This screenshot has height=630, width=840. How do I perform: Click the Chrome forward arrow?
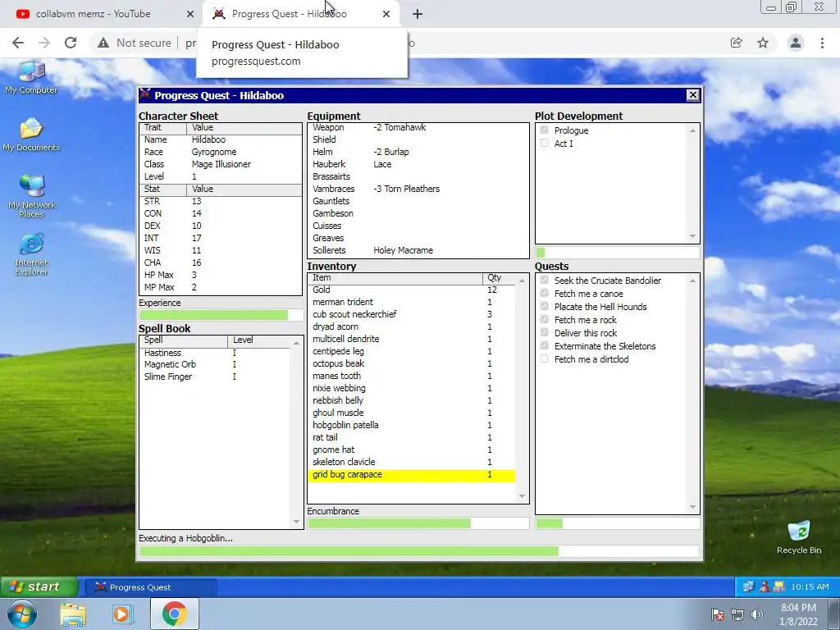click(44, 43)
